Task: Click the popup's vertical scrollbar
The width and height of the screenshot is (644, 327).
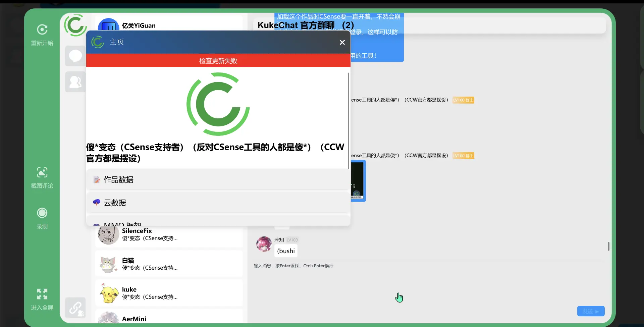Action: coord(349,121)
